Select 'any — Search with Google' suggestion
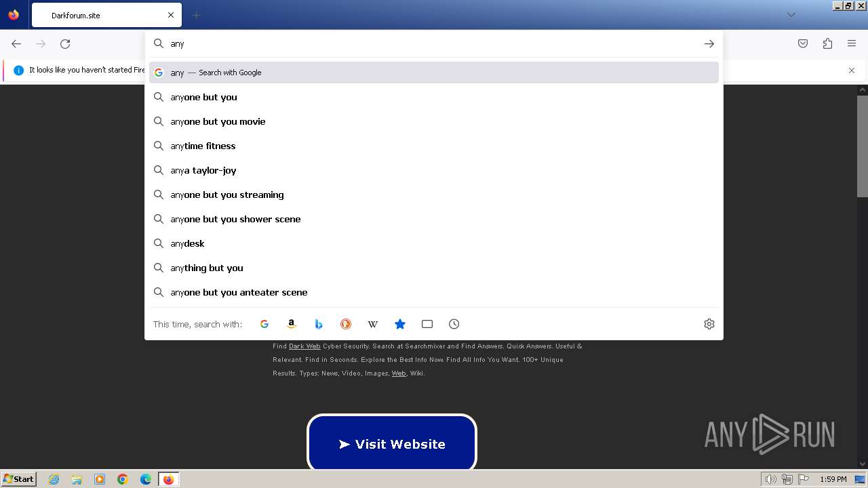 (434, 73)
